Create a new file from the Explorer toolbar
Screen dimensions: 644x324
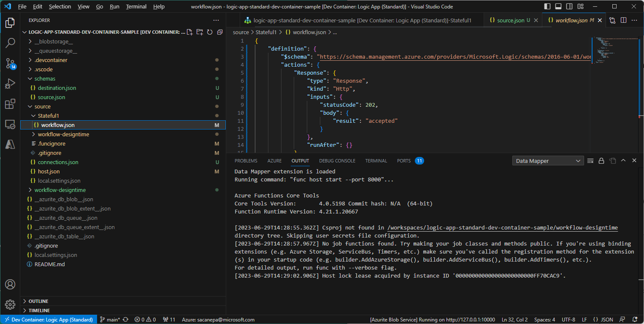189,32
